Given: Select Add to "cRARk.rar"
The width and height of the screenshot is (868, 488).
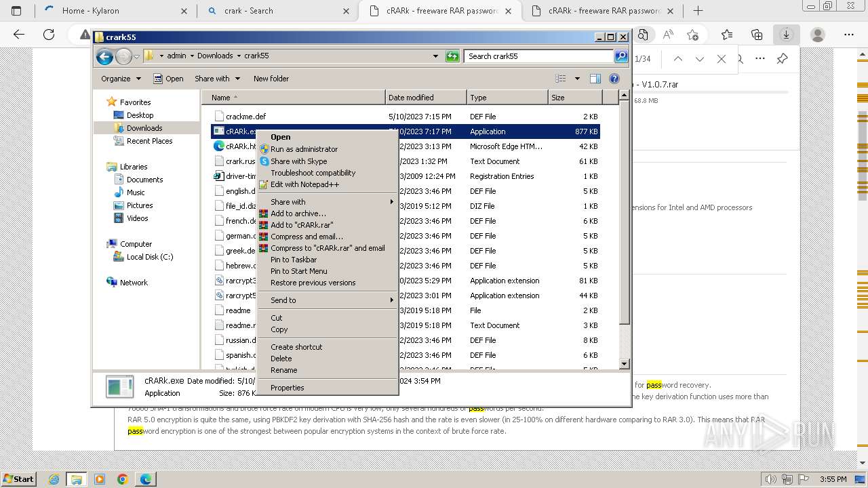Looking at the screenshot, I should pyautogui.click(x=302, y=225).
